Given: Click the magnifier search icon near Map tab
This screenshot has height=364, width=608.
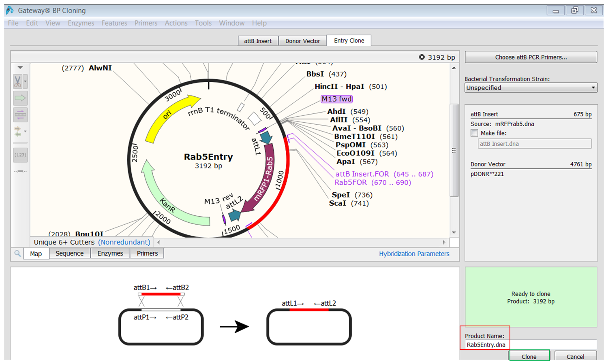Looking at the screenshot, I should pyautogui.click(x=17, y=253).
